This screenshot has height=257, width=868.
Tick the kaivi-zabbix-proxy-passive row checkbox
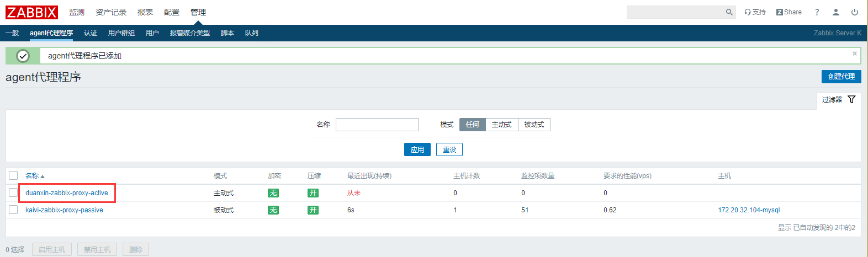point(13,210)
